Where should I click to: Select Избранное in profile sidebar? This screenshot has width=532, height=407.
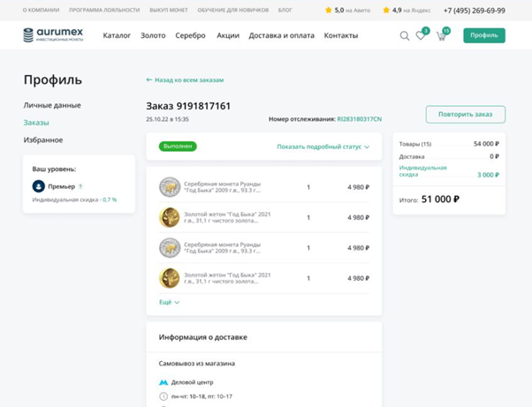(43, 139)
